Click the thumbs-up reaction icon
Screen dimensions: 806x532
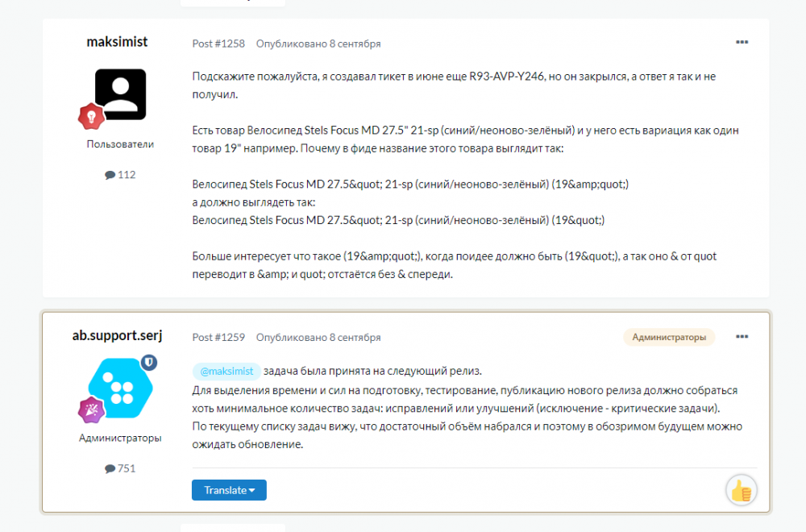(740, 489)
